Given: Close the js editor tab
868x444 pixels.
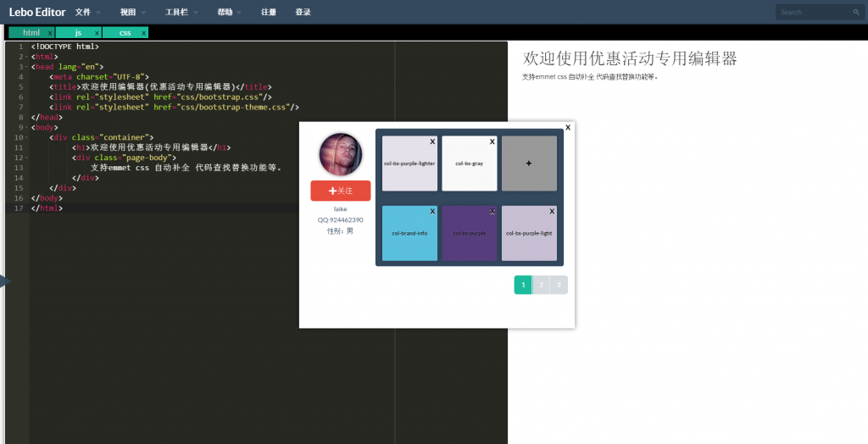Looking at the screenshot, I should click(x=97, y=33).
